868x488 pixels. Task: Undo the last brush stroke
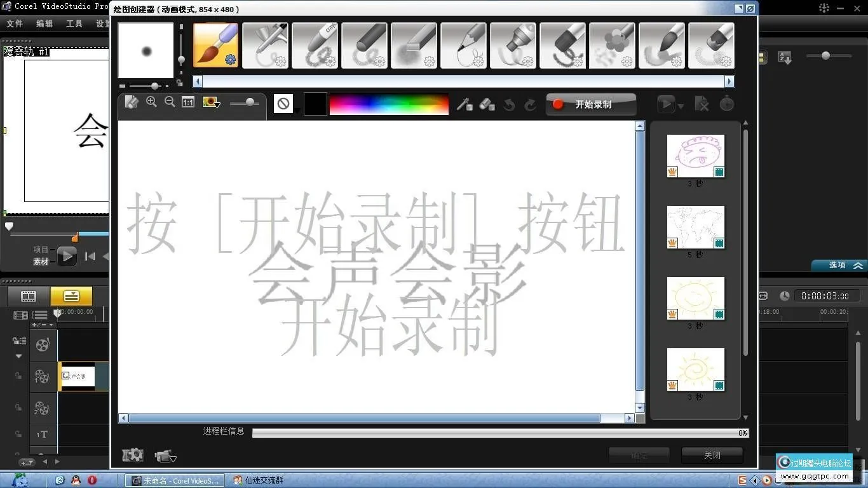tap(508, 104)
